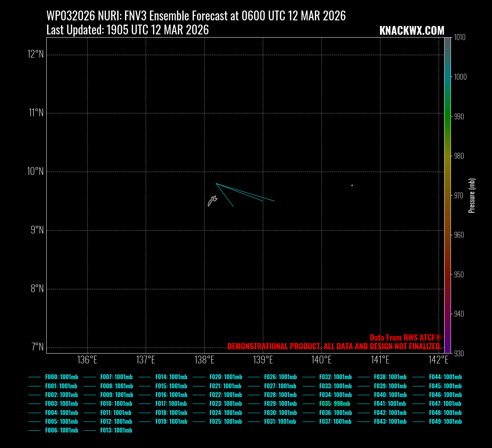
Task: Click the 136°E longitude axis label
Action: coord(87,360)
